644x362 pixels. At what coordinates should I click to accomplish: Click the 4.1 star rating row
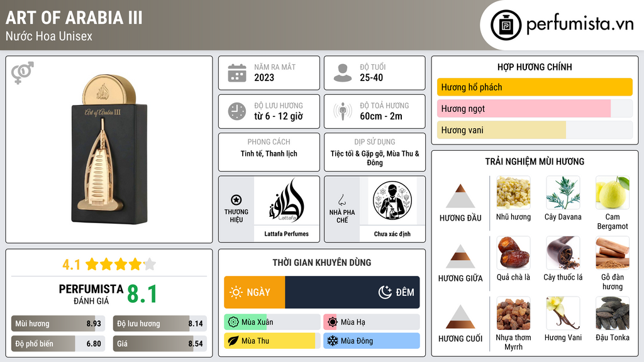pos(109,265)
